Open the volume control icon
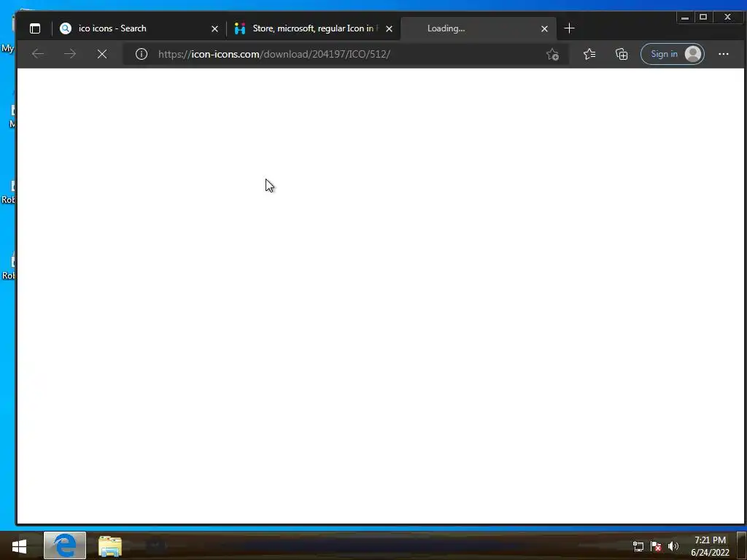The image size is (747, 560). pyautogui.click(x=673, y=546)
